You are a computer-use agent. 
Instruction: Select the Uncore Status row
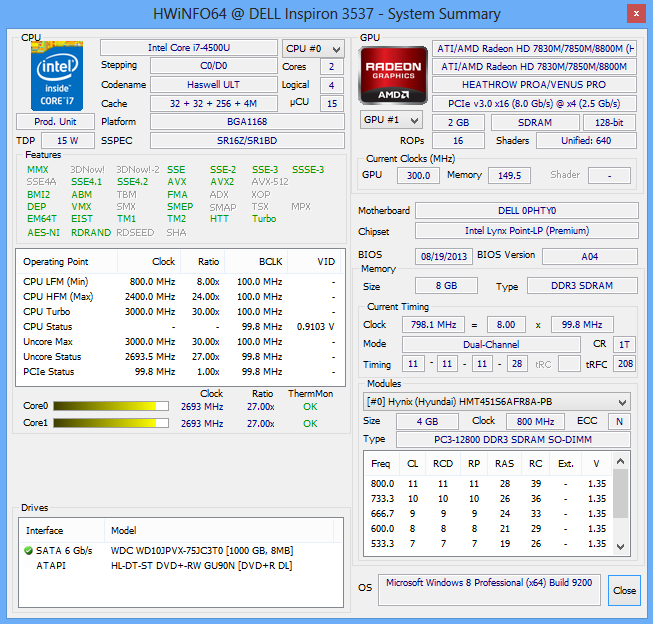point(179,357)
